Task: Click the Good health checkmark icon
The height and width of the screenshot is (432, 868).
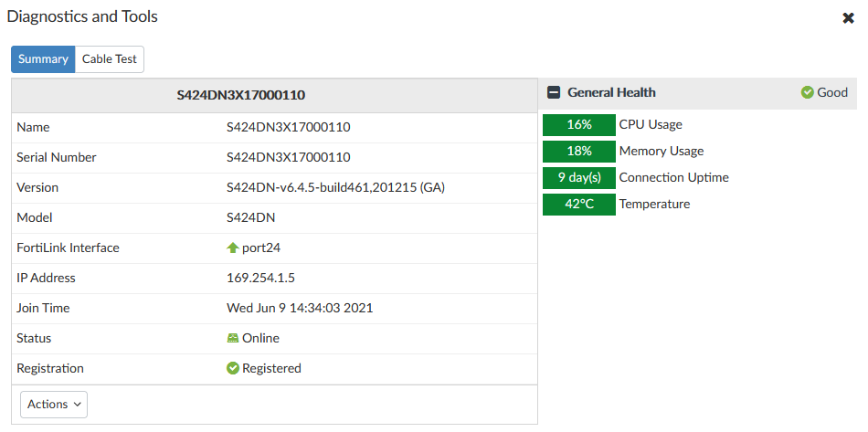Action: (807, 92)
